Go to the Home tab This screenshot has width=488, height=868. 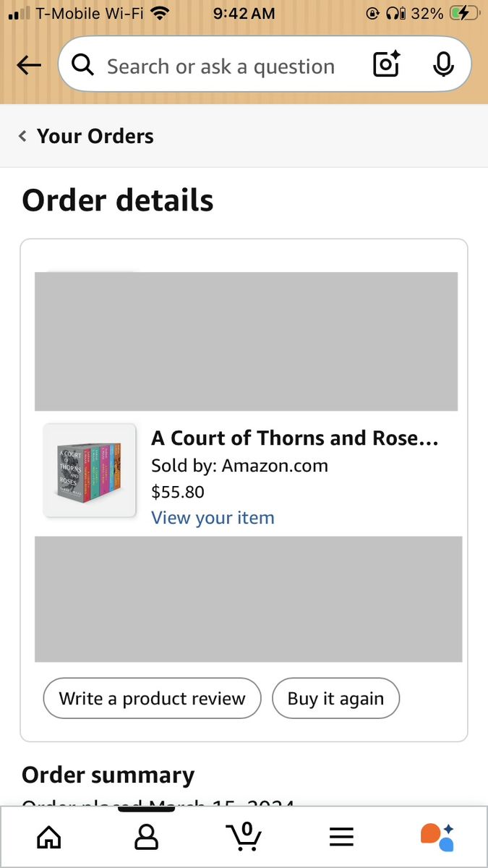[x=49, y=837]
